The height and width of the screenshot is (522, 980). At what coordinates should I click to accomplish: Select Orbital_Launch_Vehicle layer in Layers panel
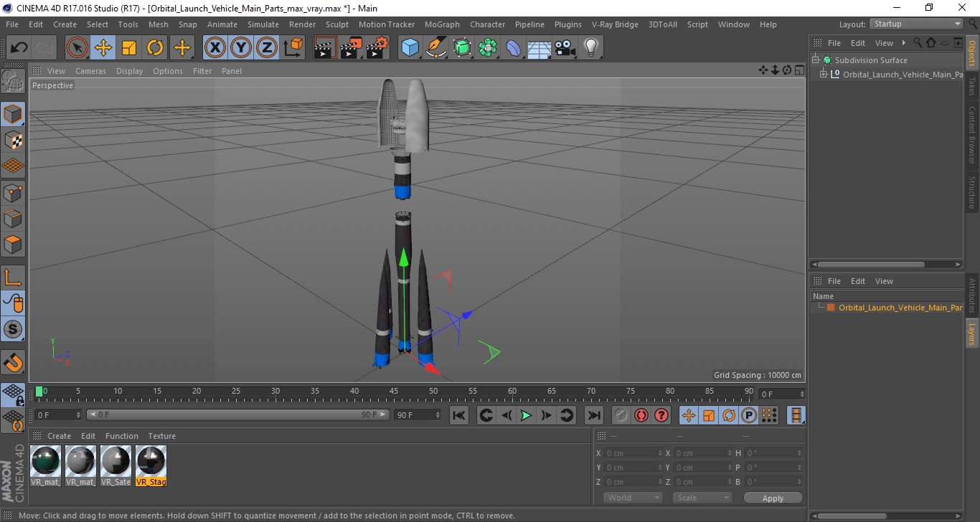900,308
